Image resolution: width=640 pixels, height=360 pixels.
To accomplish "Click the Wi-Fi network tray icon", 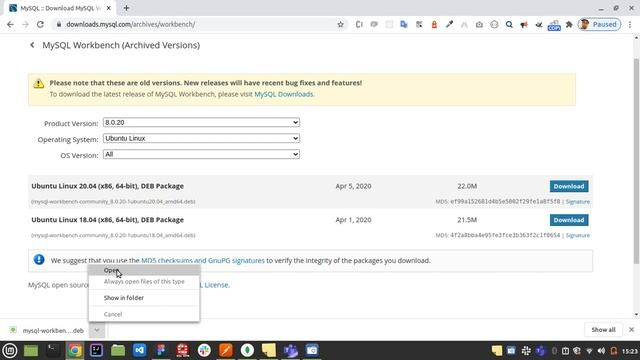I will click(589, 351).
